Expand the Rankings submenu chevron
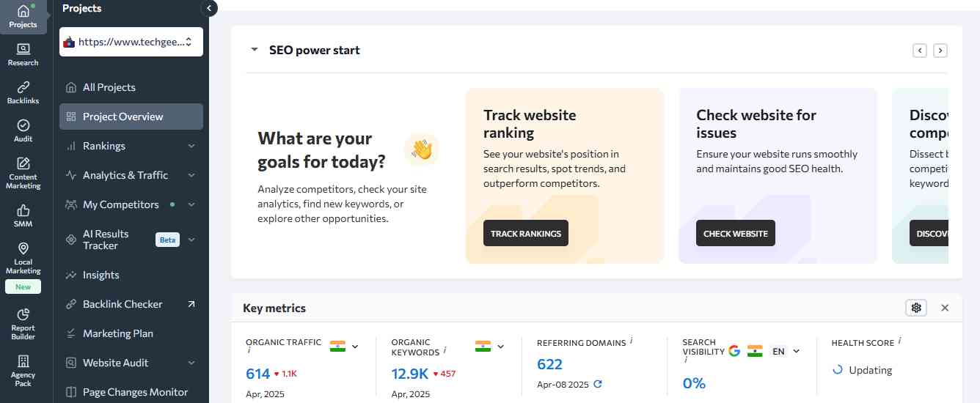Image resolution: width=980 pixels, height=403 pixels. click(191, 146)
